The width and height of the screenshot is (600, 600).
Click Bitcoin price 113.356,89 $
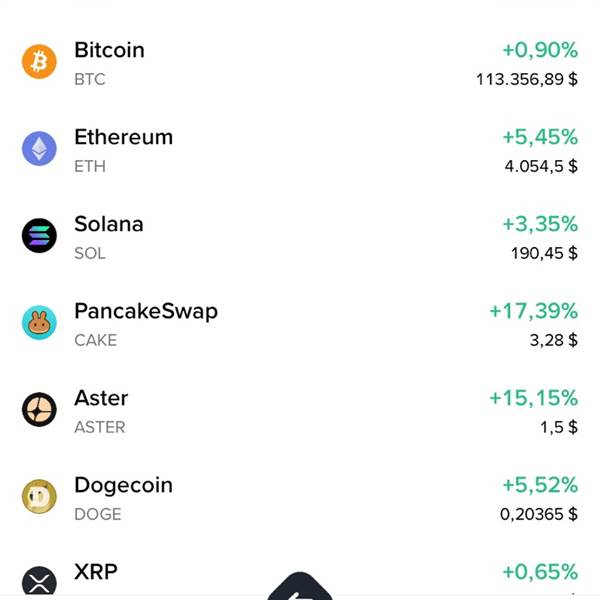coord(526,80)
